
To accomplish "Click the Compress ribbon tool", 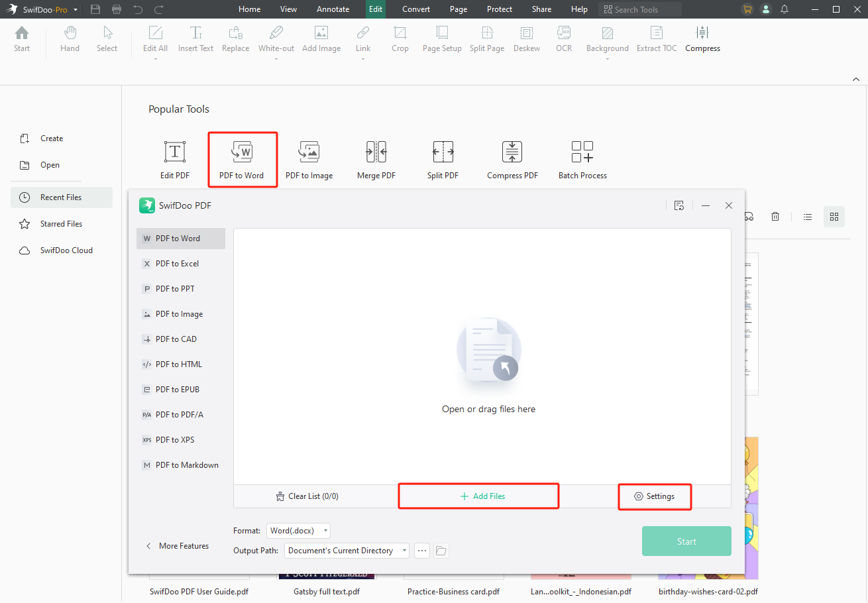I will 702,39.
